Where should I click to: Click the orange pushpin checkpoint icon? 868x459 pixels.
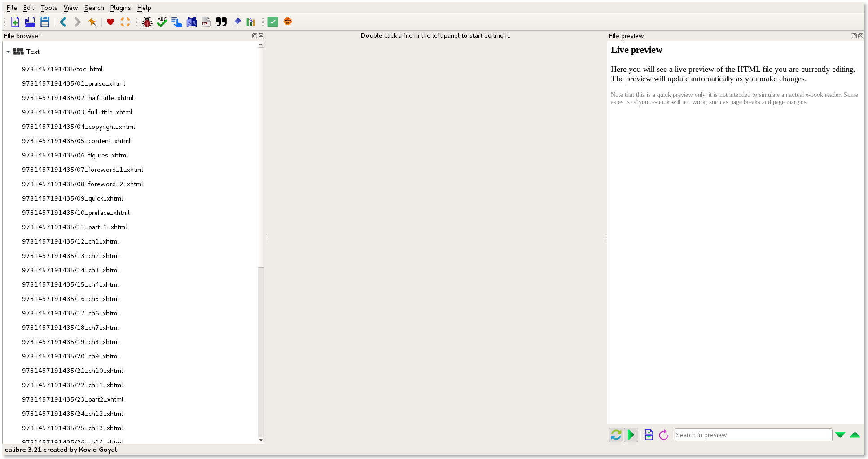(92, 22)
